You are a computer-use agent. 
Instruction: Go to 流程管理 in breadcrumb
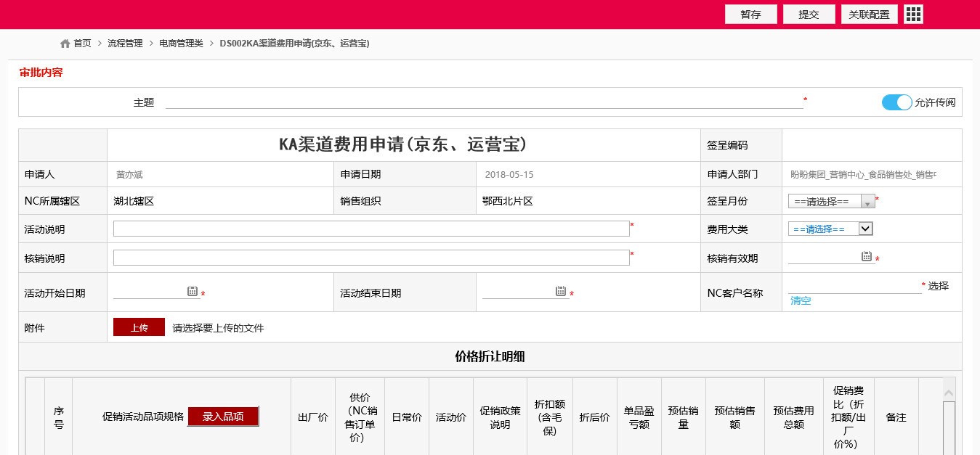tap(125, 44)
